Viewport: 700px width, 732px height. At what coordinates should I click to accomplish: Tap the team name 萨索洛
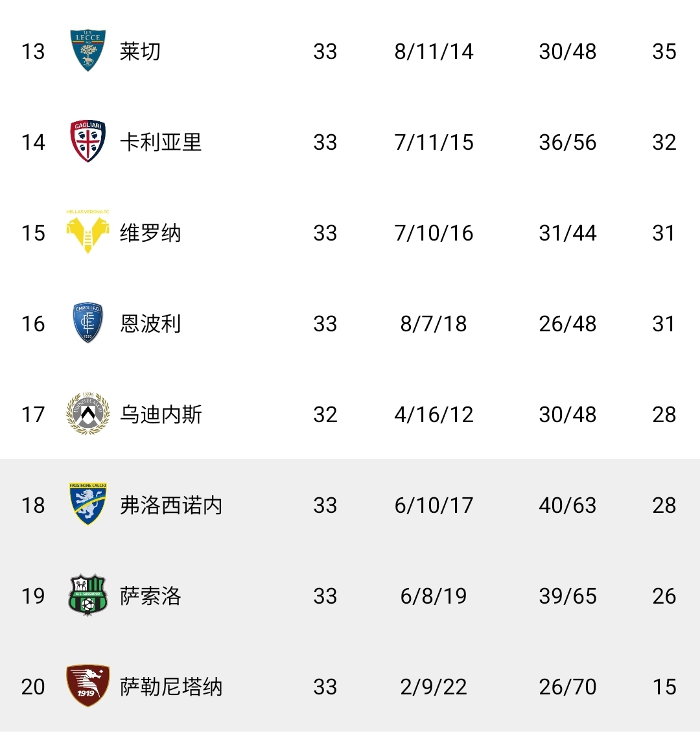[150, 596]
